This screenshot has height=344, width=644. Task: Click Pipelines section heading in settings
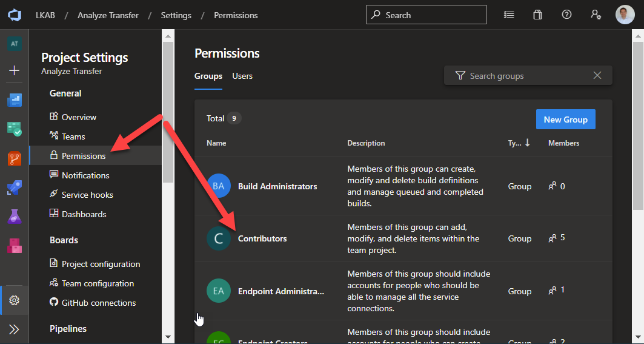click(68, 329)
